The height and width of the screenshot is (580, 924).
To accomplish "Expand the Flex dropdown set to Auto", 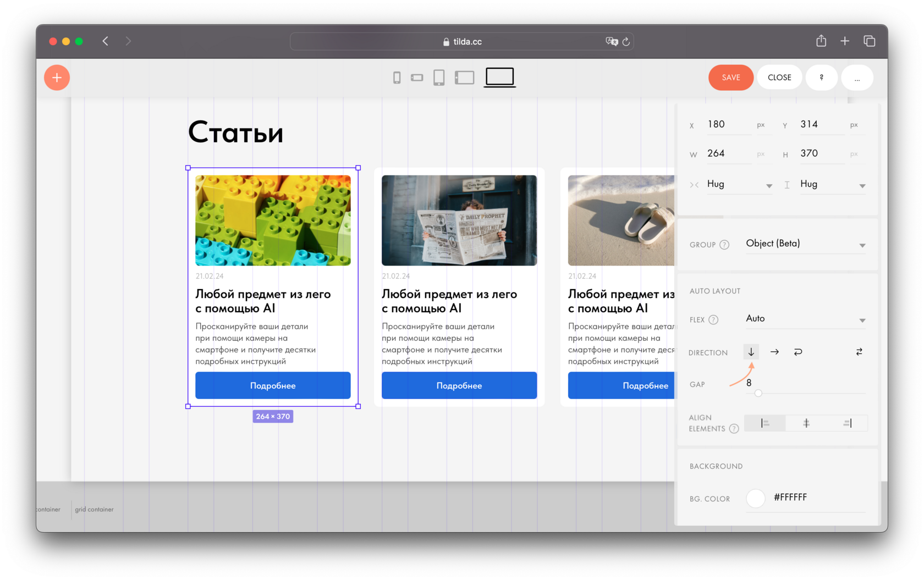I will click(805, 319).
